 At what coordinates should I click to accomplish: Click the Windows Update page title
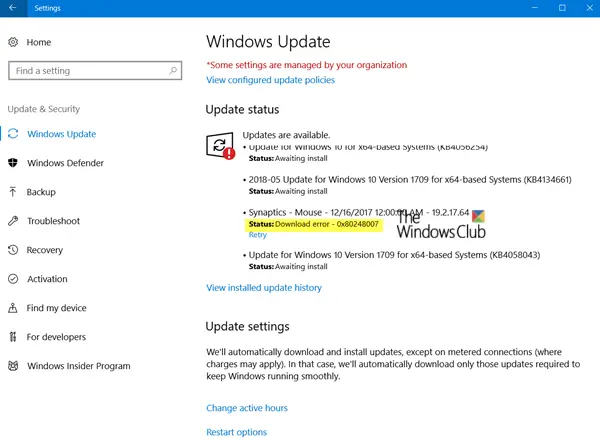click(268, 42)
